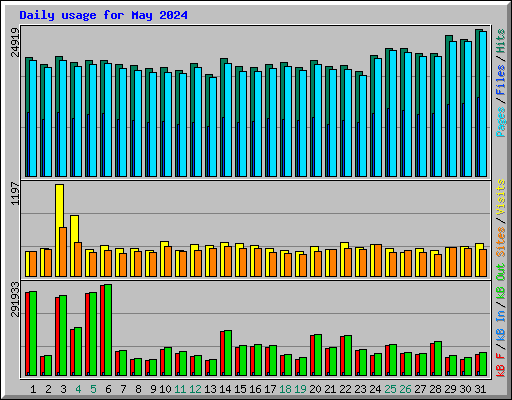The width and height of the screenshot is (512, 400).
Task: Click the 291933 axis value
Action: [x=15, y=299]
